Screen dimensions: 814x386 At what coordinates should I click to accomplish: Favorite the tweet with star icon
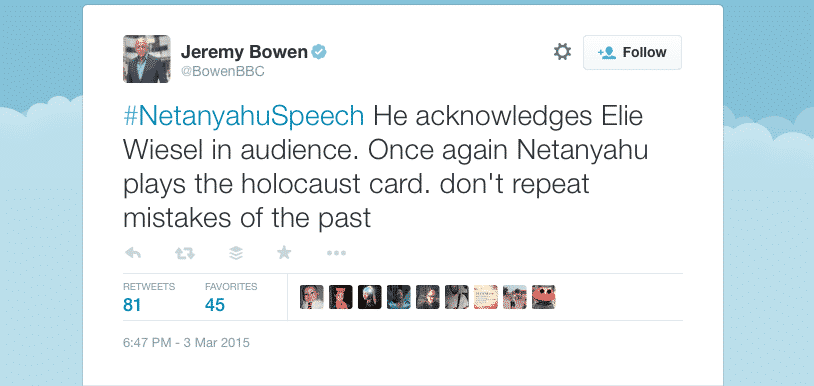tap(284, 253)
